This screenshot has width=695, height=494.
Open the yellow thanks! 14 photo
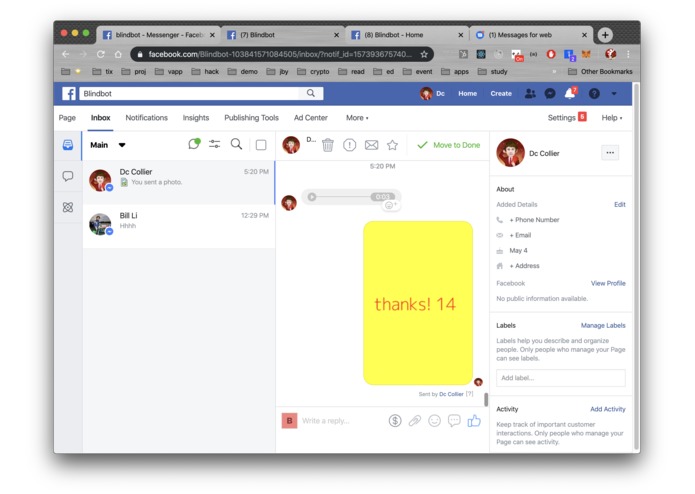click(418, 303)
